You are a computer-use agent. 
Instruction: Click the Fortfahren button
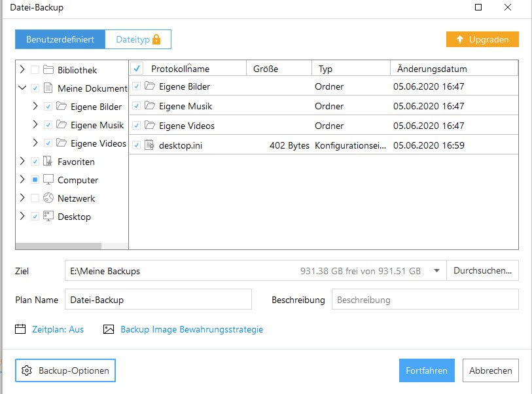point(426,370)
